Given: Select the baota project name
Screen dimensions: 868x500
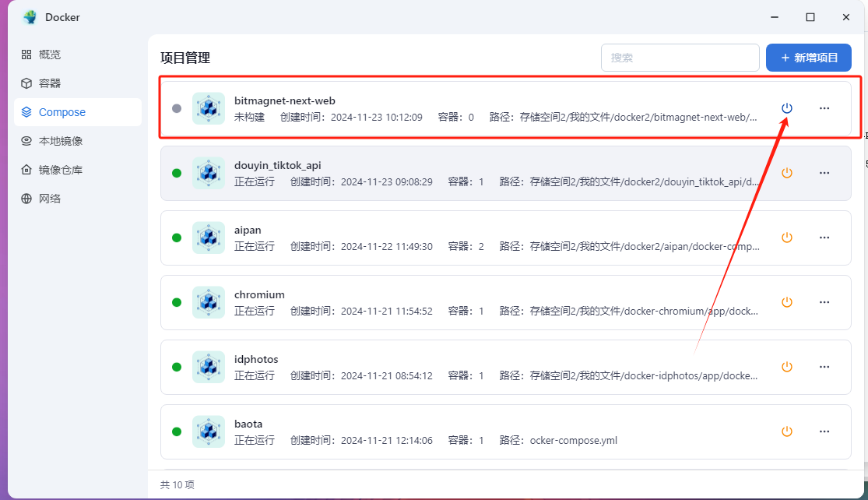Looking at the screenshot, I should coord(248,424).
